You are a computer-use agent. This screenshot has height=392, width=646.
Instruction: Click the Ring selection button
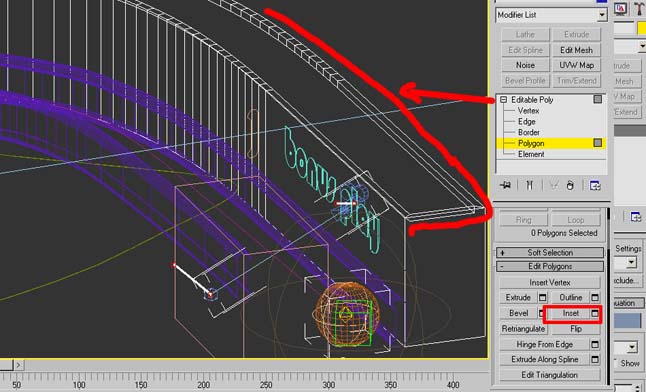coord(524,220)
